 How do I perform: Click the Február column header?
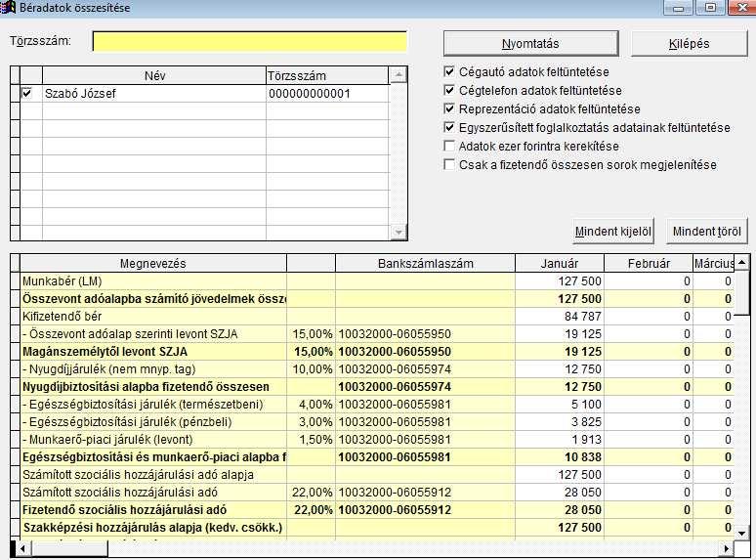[x=649, y=263]
